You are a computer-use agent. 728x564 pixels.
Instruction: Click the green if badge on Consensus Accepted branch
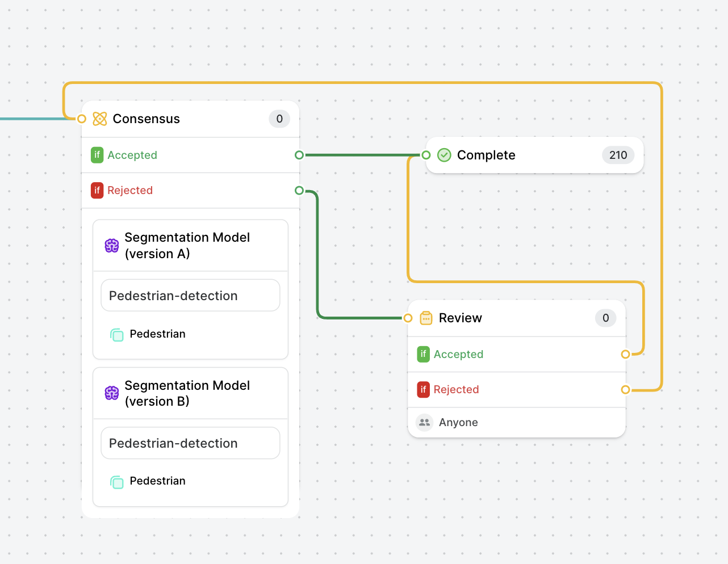point(97,154)
